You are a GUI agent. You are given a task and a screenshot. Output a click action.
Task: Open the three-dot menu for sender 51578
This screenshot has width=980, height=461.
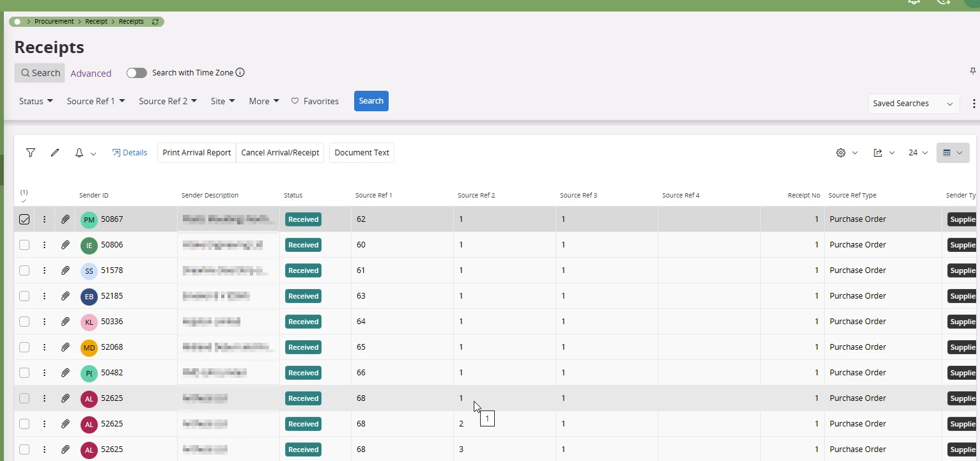tap(44, 270)
